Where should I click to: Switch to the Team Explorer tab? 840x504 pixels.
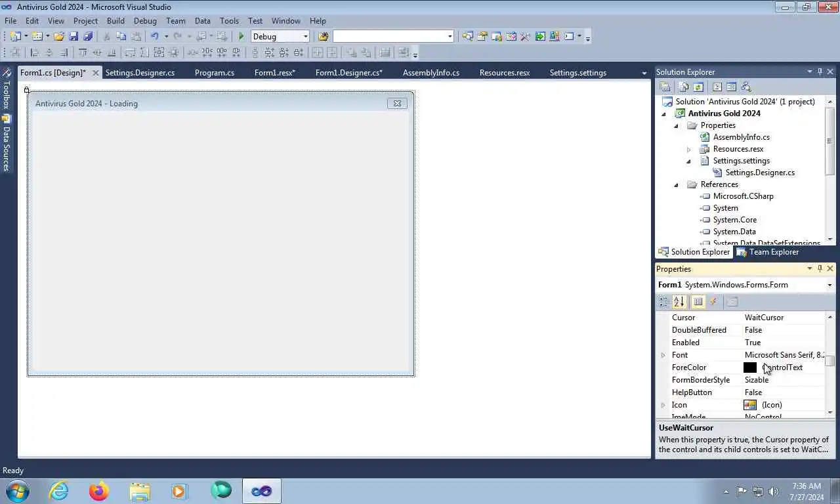[x=768, y=252]
